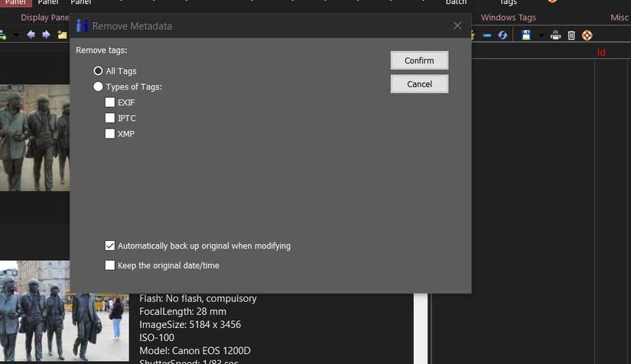Click the 'ISO-100' line
Viewport: 631px width, 364px height.
tap(157, 337)
